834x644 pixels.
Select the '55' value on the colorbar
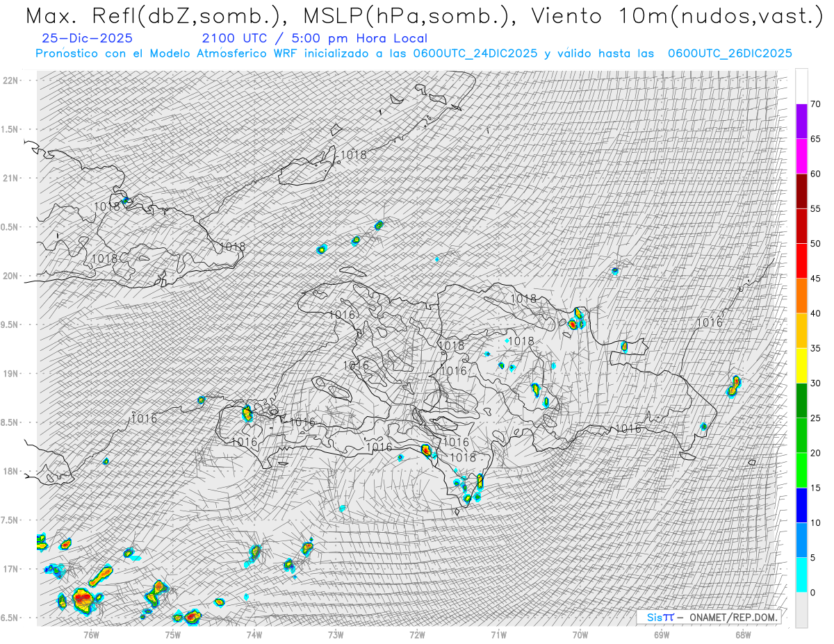coord(815,209)
